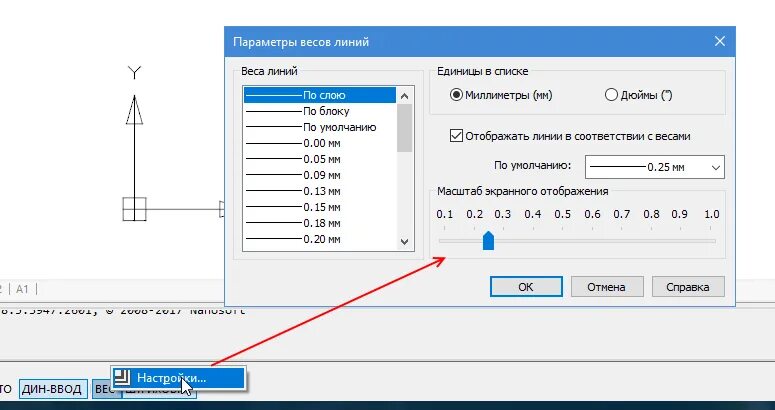Viewport: 775px width, 410px height.
Task: Click the list scroll up arrow
Action: 404,96
